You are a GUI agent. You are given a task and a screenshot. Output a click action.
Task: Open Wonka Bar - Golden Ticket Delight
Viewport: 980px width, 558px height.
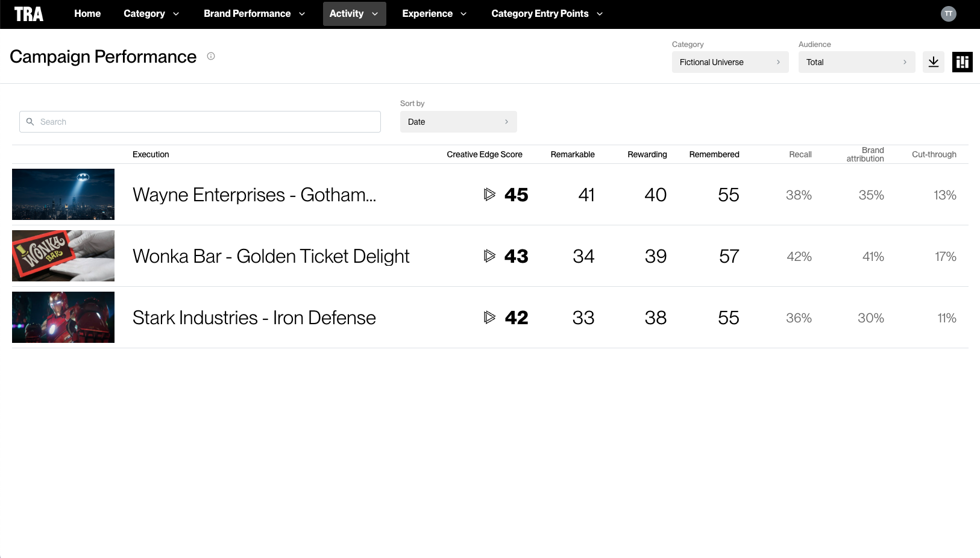[x=271, y=256]
